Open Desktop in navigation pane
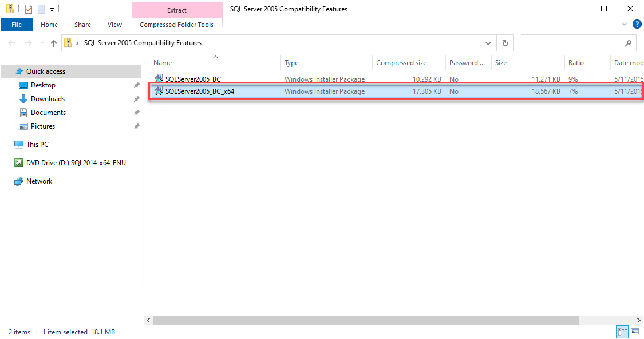Screen dimensions: 644x339 pos(43,85)
